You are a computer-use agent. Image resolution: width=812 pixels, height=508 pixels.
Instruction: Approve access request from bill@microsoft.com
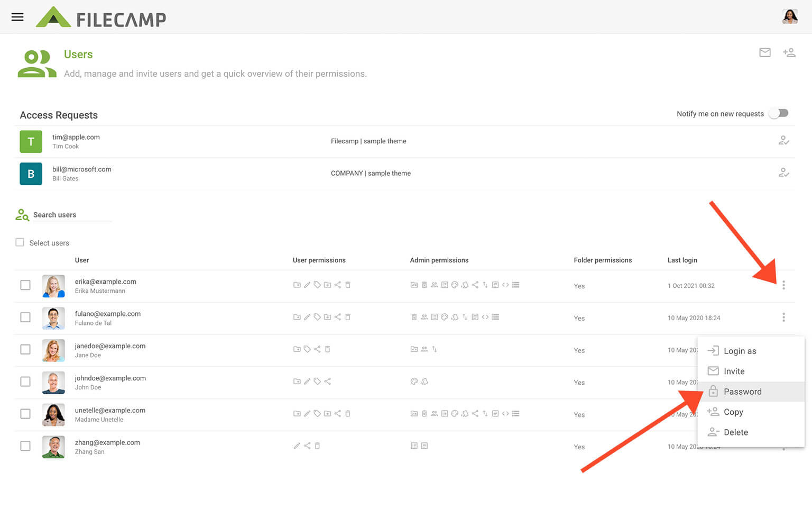pos(783,173)
